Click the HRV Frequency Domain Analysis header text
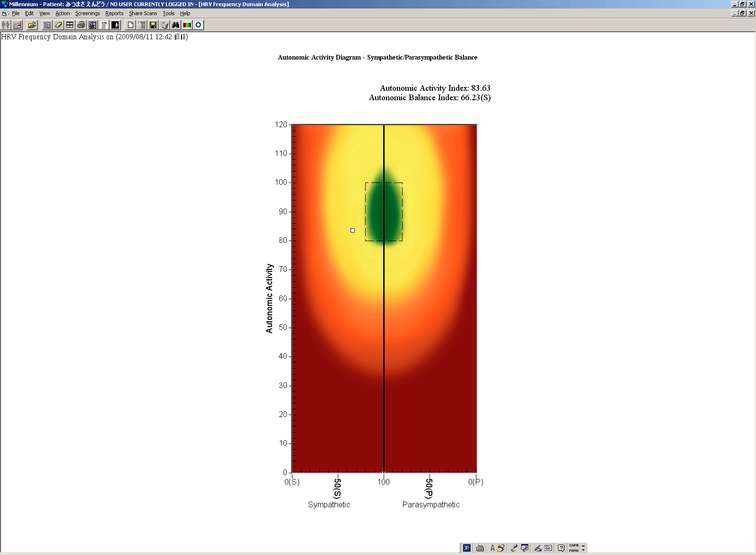Screen dimensions: 756x555 (94, 37)
